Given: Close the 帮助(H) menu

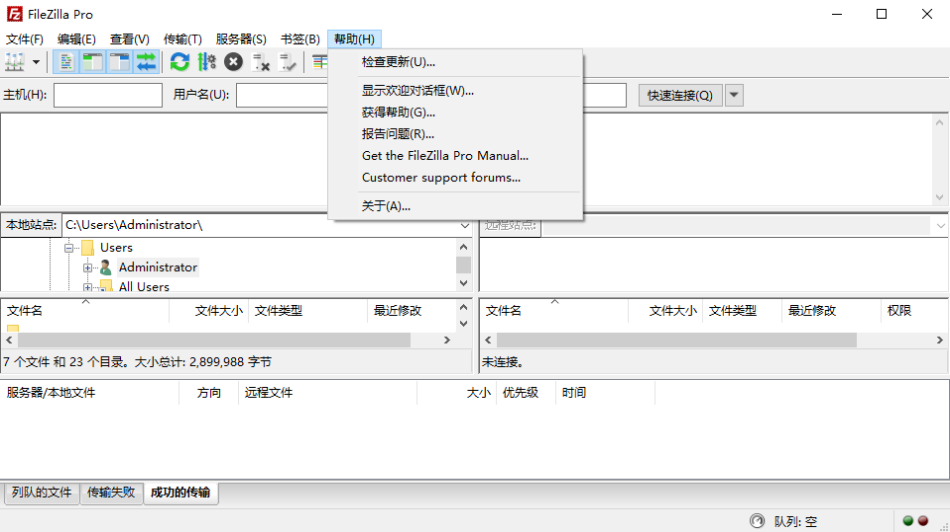Looking at the screenshot, I should [x=354, y=39].
